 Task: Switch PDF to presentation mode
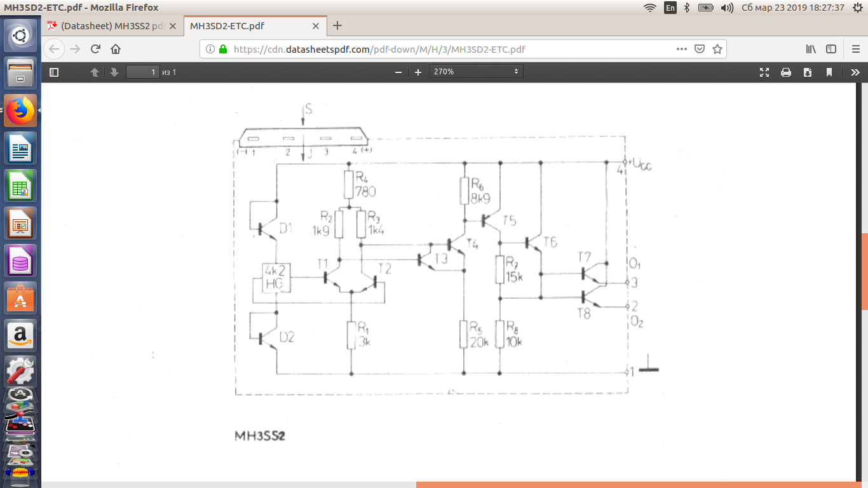[x=764, y=72]
